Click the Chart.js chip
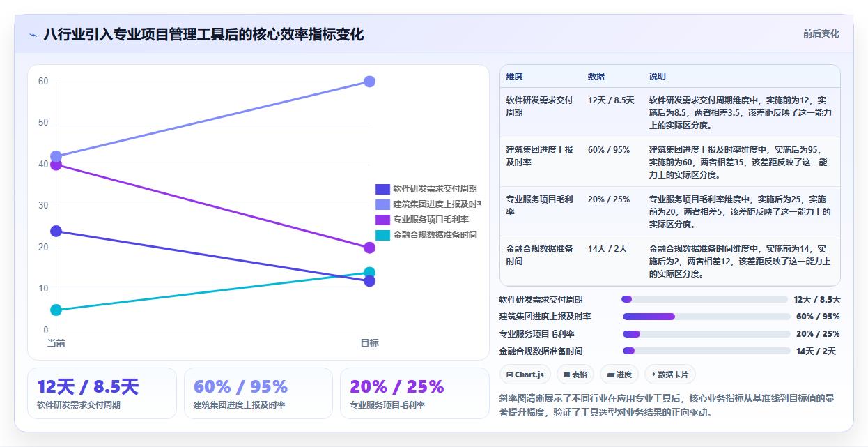 pyautogui.click(x=525, y=374)
